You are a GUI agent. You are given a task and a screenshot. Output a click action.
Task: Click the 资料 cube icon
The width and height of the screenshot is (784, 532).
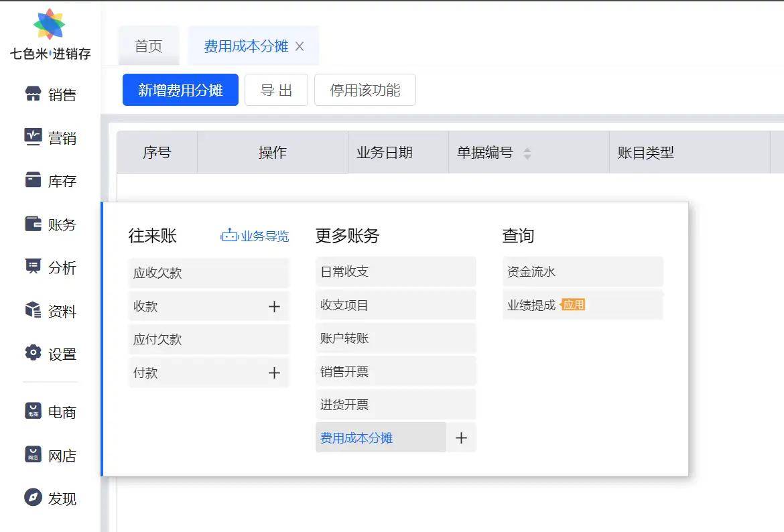[x=33, y=310]
